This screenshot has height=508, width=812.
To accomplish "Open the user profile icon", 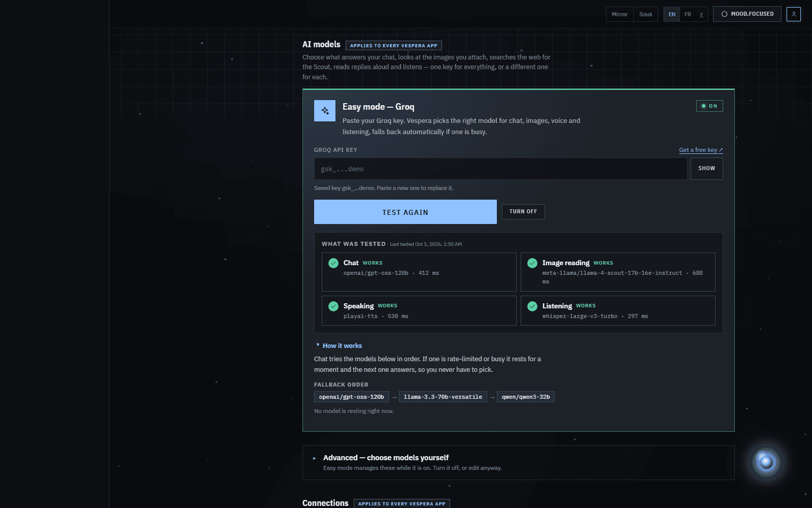I will click(x=794, y=14).
